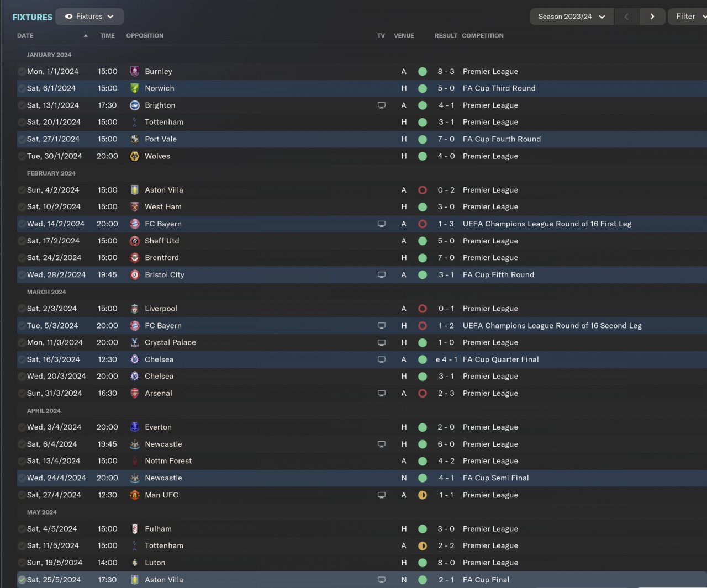Click the loss indicator for Aston Villa league match

coord(423,190)
